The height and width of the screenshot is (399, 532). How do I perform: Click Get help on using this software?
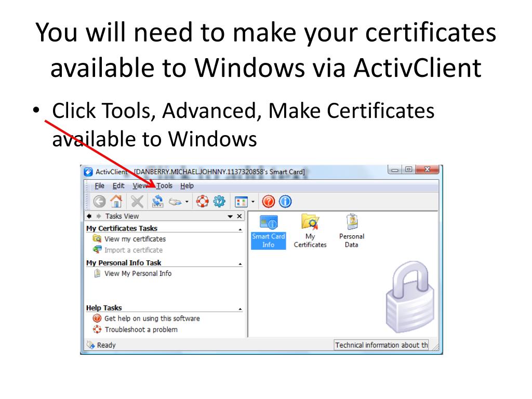(152, 318)
